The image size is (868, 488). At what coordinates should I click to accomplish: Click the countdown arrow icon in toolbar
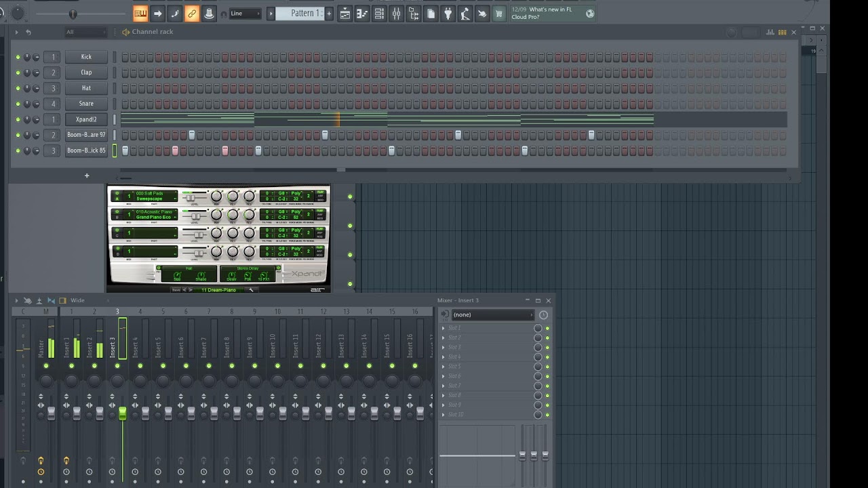pyautogui.click(x=157, y=14)
